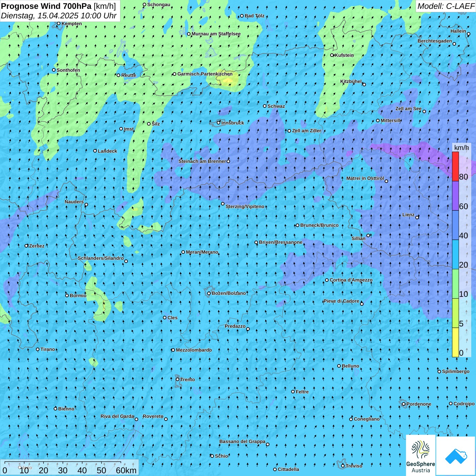Click the Bormio town label
Image resolution: width=476 pixels, height=476 pixels.
[x=78, y=295]
